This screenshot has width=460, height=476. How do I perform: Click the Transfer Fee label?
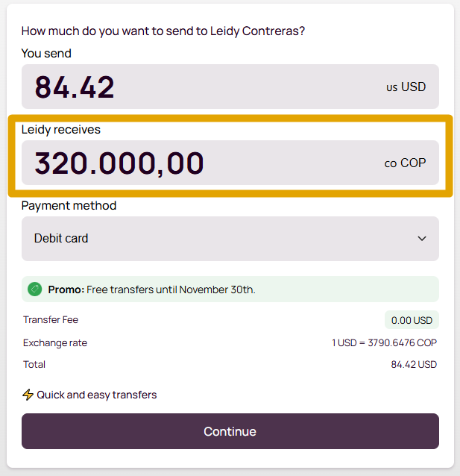click(x=51, y=319)
